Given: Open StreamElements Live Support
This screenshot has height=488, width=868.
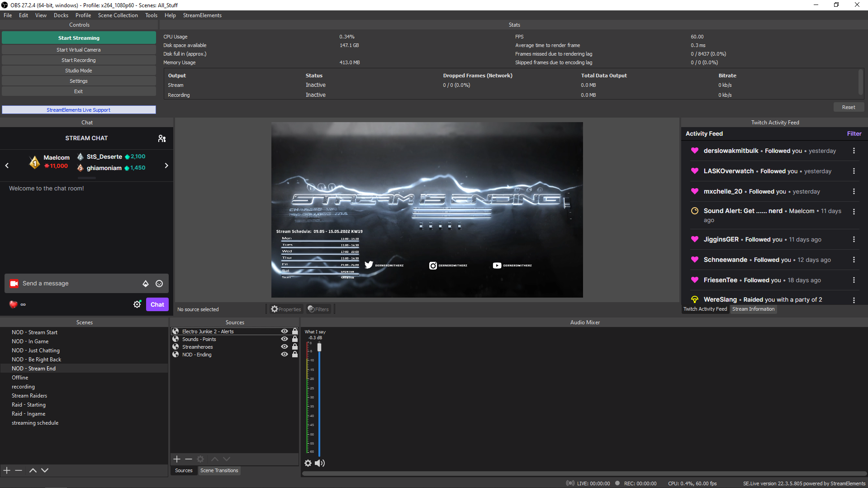Looking at the screenshot, I should click(x=79, y=110).
